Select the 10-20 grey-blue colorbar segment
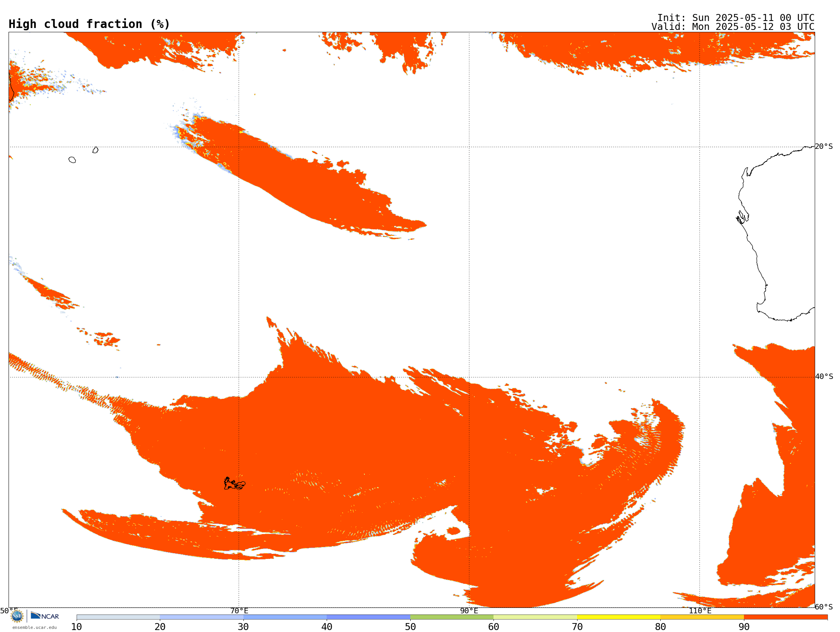840x632 pixels. coord(118,617)
